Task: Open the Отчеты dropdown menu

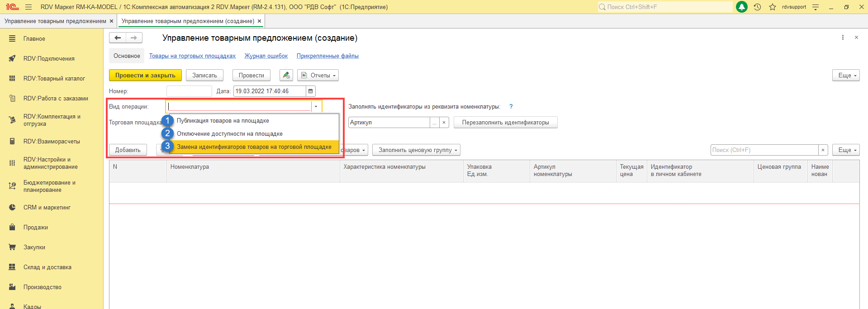Action: (x=318, y=76)
